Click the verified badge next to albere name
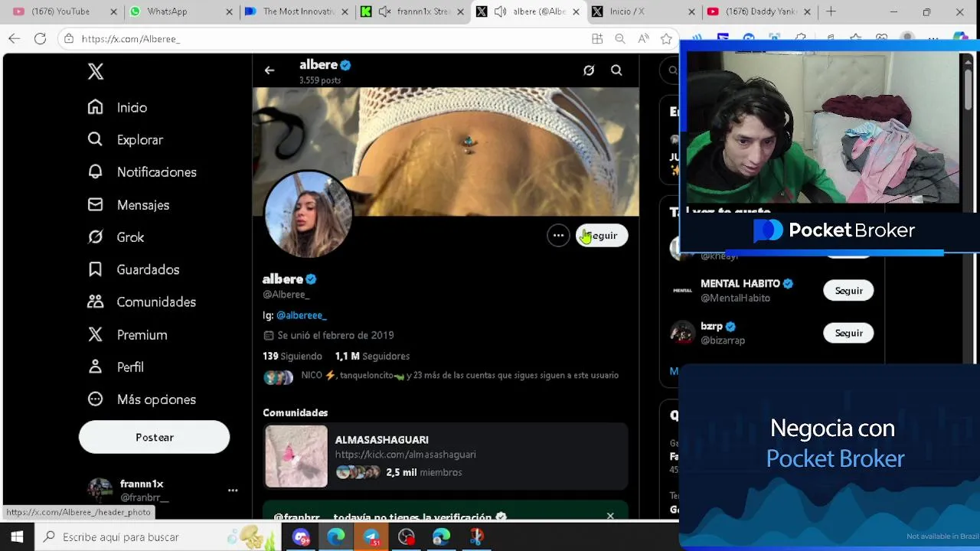The image size is (980, 551). point(311,279)
